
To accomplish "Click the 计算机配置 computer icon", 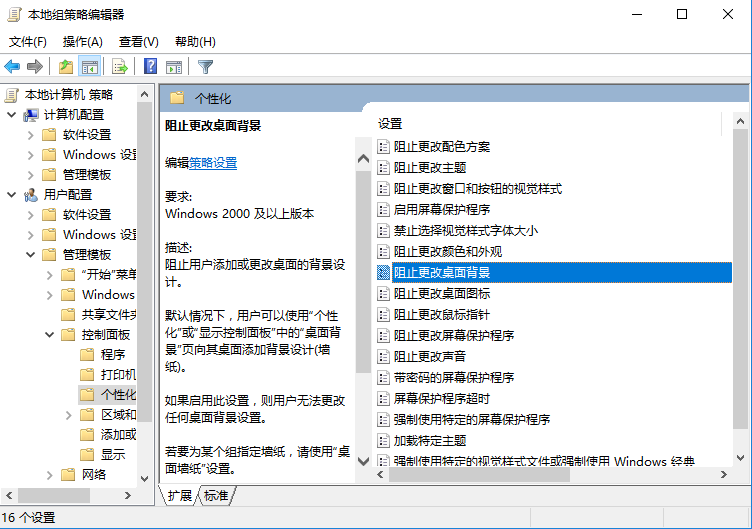I will coord(31,115).
